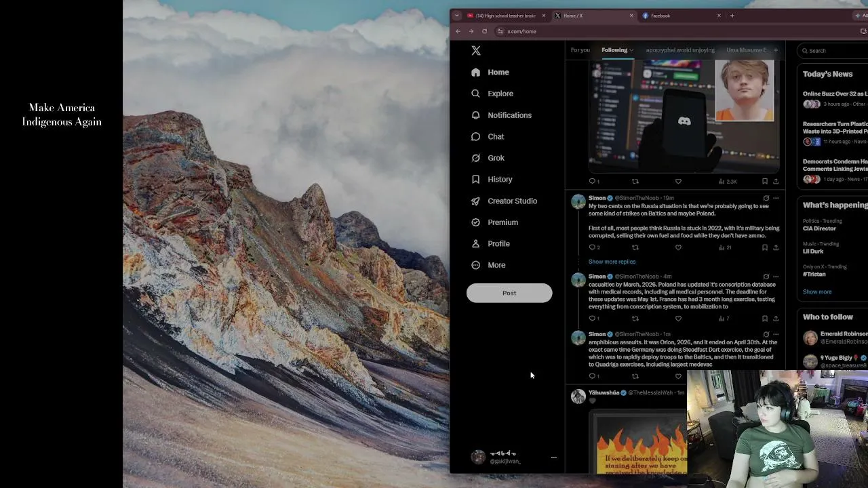The width and height of the screenshot is (868, 488).
Task: Open account menu dots beside @gakijiwan_
Action: tap(553, 457)
